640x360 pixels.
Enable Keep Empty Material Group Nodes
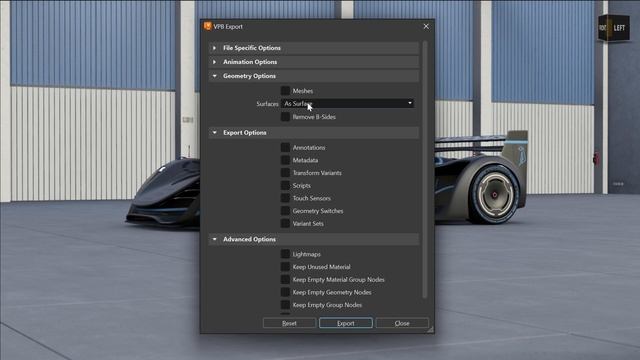(285, 279)
